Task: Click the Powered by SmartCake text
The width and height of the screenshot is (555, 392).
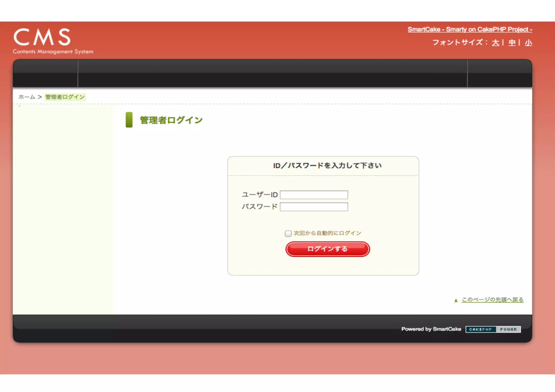Action: tap(431, 329)
